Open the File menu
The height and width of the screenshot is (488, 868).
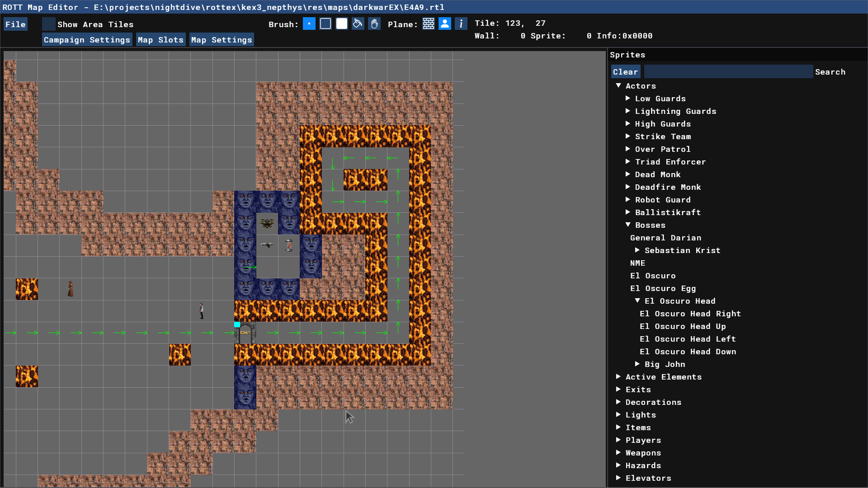click(x=15, y=24)
